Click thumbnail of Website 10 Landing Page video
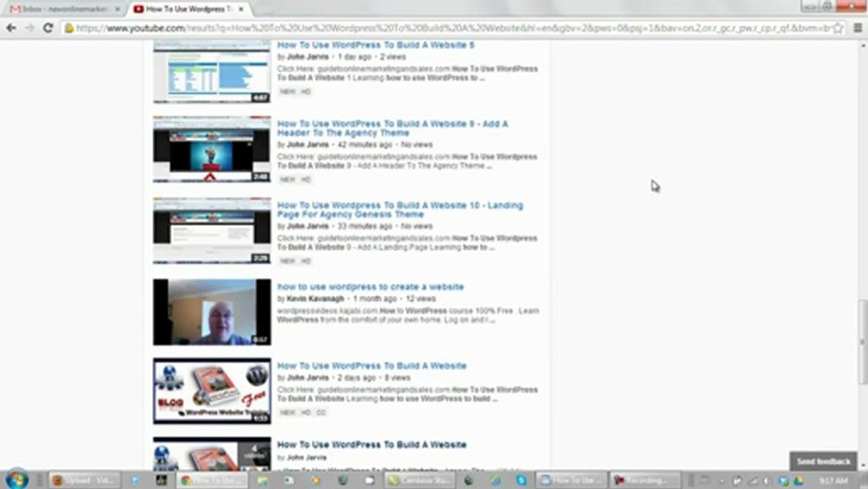This screenshot has width=868, height=489. coord(212,231)
